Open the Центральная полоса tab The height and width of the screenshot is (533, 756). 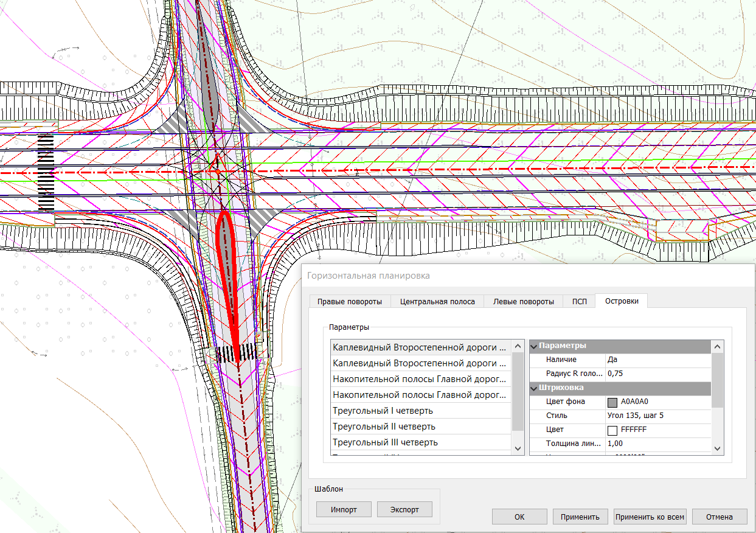(x=437, y=302)
